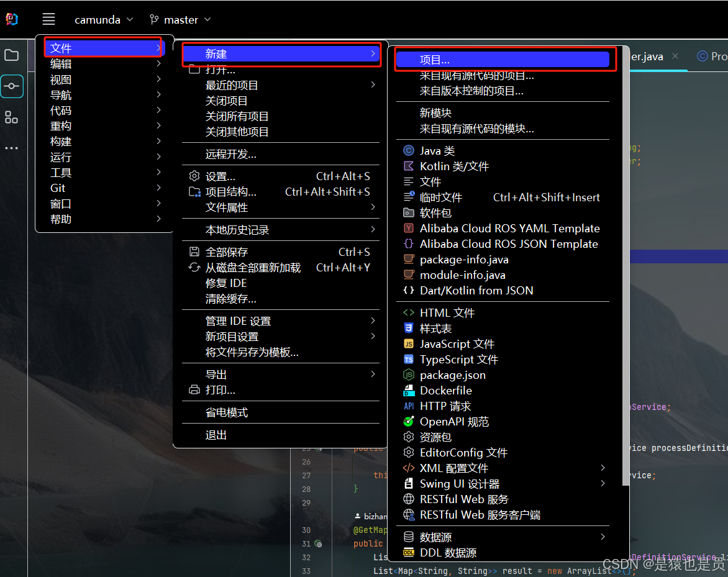Click the DDL 数据源 icon
The image size is (728, 577).
tap(409, 552)
